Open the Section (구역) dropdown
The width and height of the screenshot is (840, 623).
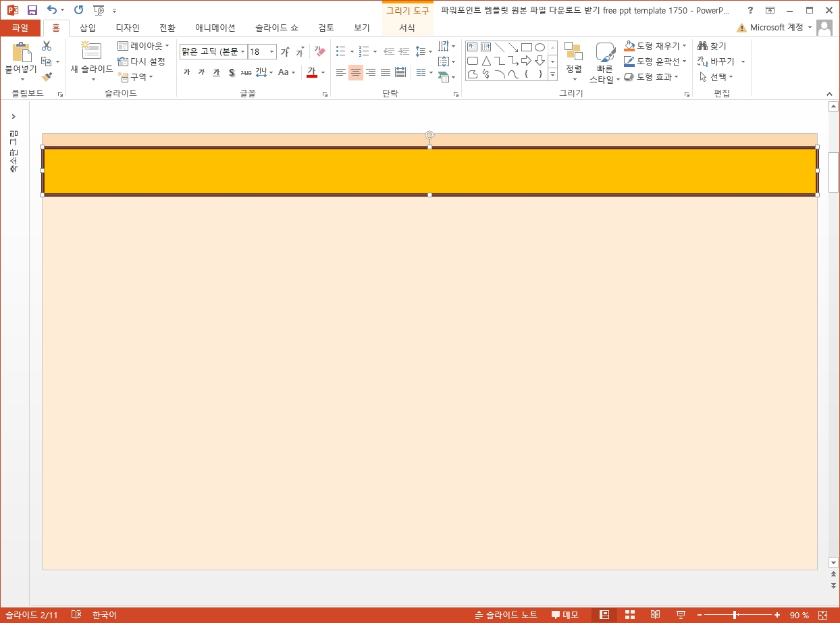pyautogui.click(x=135, y=76)
